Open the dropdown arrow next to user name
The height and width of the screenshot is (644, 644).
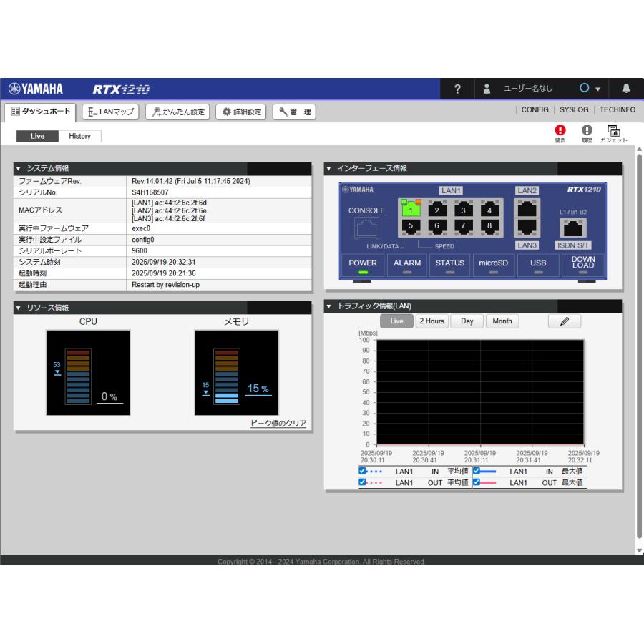coord(598,89)
